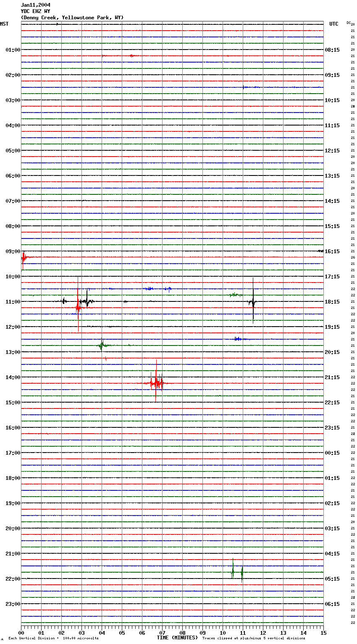Click the 02:00 MST time label

click(x=13, y=75)
